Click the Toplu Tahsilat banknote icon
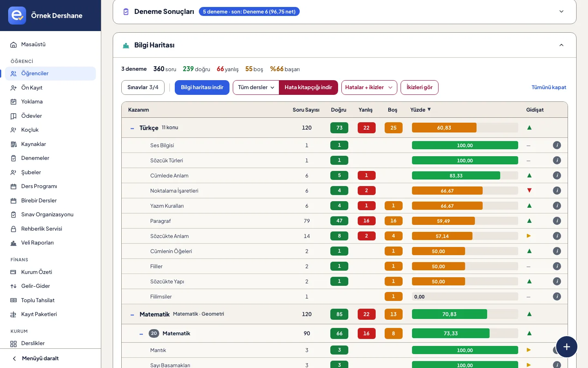Viewport: 588px width, 368px height. [13, 301]
